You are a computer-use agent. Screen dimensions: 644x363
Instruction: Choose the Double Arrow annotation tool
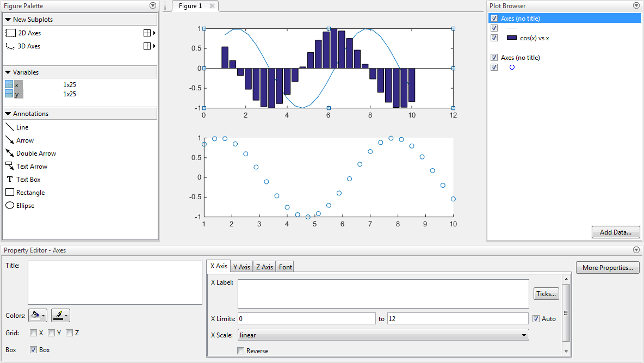click(x=31, y=153)
